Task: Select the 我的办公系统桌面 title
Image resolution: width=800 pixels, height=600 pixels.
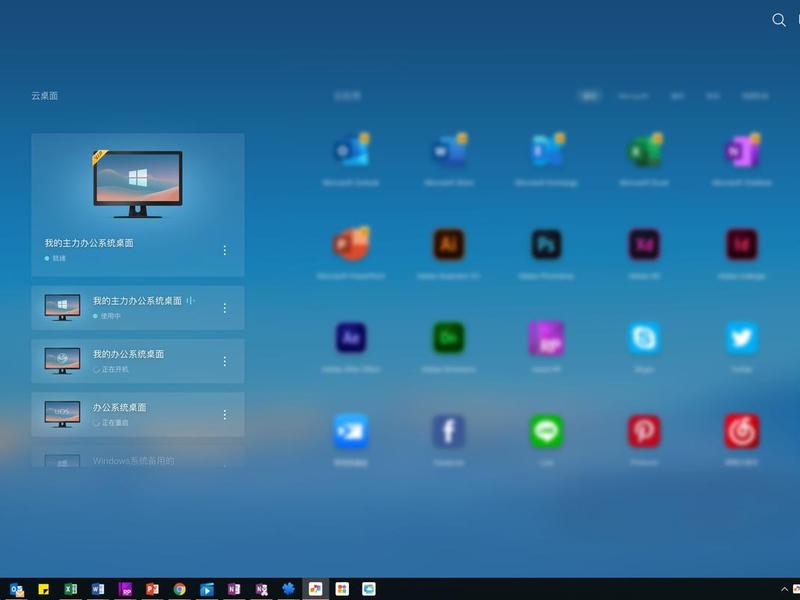Action: pyautogui.click(x=128, y=354)
